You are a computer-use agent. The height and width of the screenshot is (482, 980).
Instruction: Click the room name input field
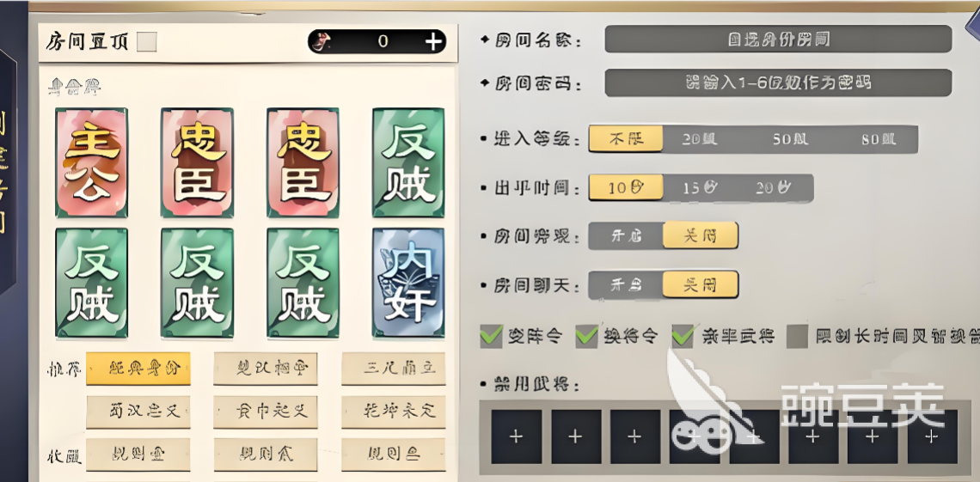pyautogui.click(x=778, y=40)
